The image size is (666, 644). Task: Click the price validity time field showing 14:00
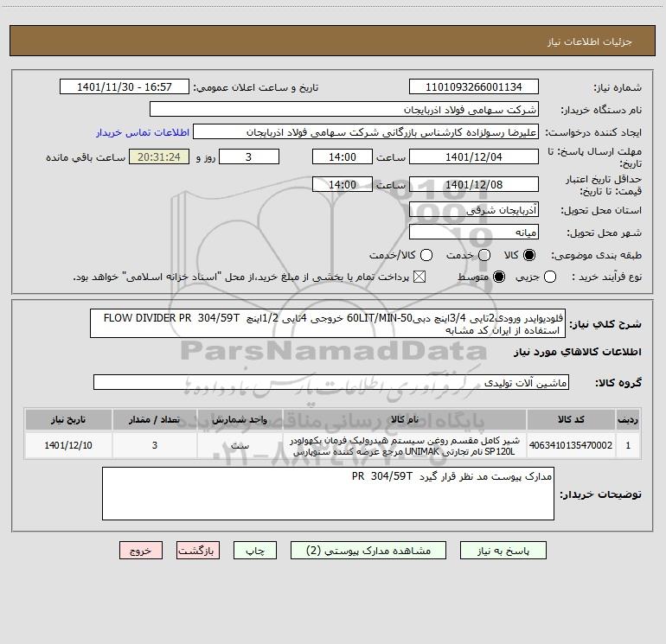pos(343,185)
